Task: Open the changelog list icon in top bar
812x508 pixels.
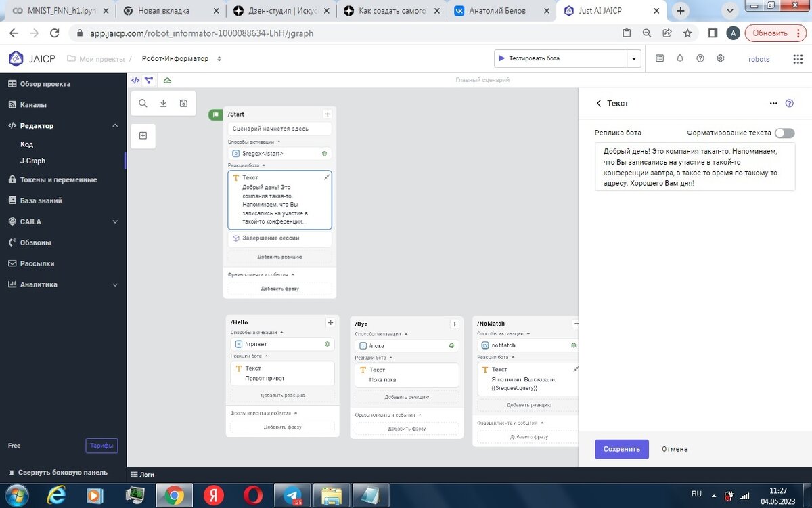Action: pos(660,58)
